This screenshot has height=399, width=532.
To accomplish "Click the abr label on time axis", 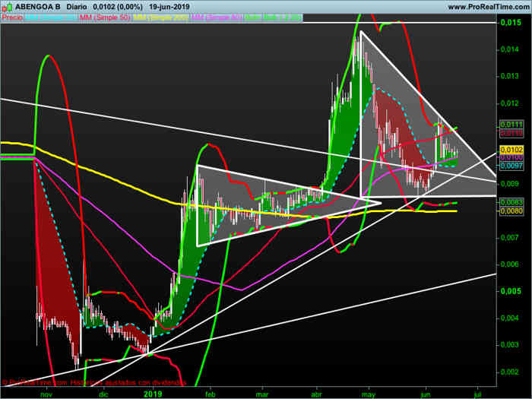I will click(316, 394).
